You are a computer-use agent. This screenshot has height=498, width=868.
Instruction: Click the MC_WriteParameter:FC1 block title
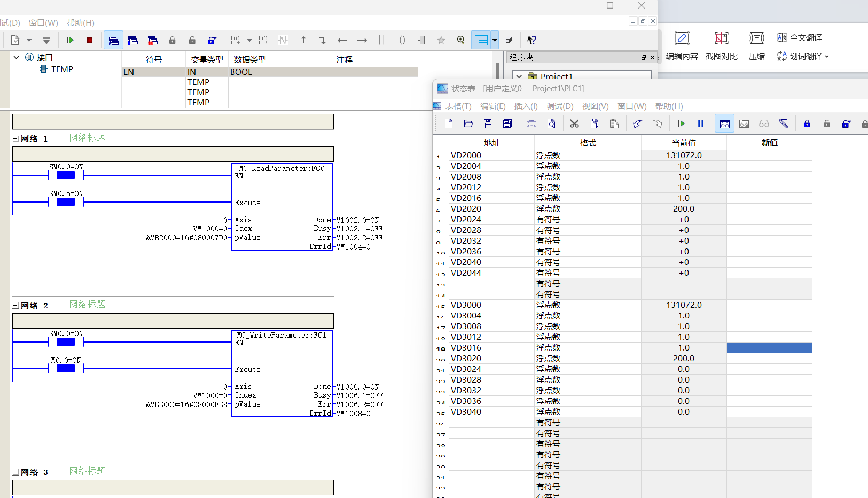(281, 335)
